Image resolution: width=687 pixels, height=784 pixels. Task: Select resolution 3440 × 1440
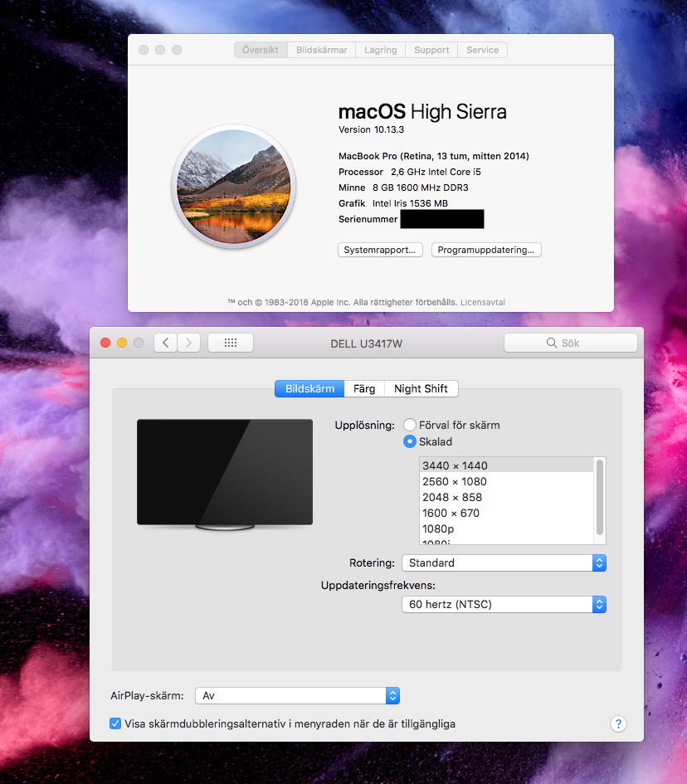point(506,465)
